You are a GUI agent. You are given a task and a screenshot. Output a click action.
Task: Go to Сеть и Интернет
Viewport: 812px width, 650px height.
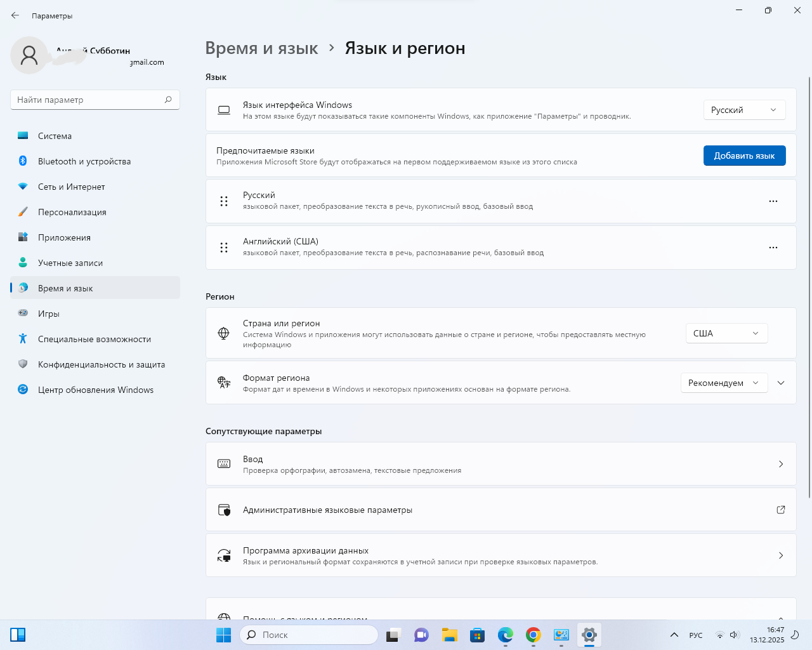tap(95, 187)
